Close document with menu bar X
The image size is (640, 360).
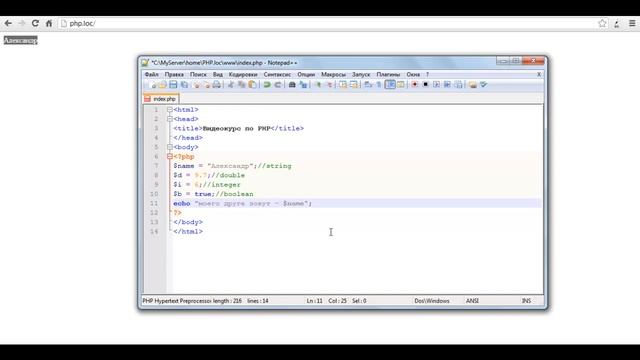[539, 74]
